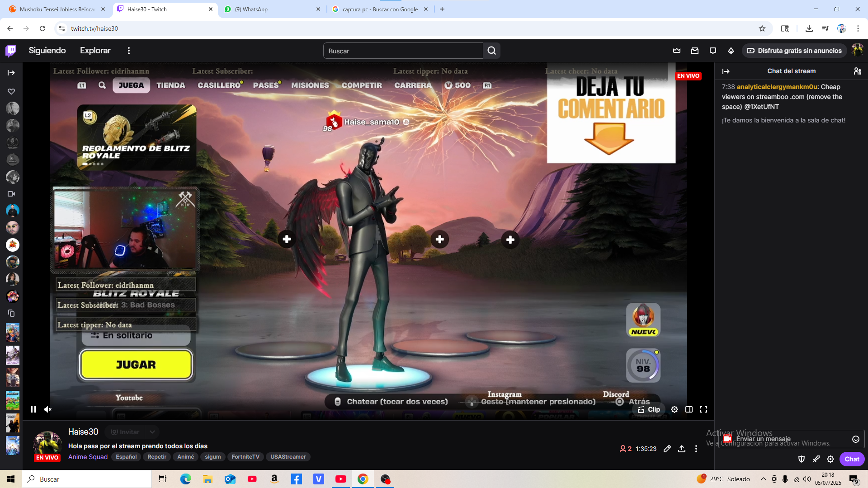Bookmark this page with the star
The height and width of the screenshot is (488, 868).
click(x=762, y=28)
